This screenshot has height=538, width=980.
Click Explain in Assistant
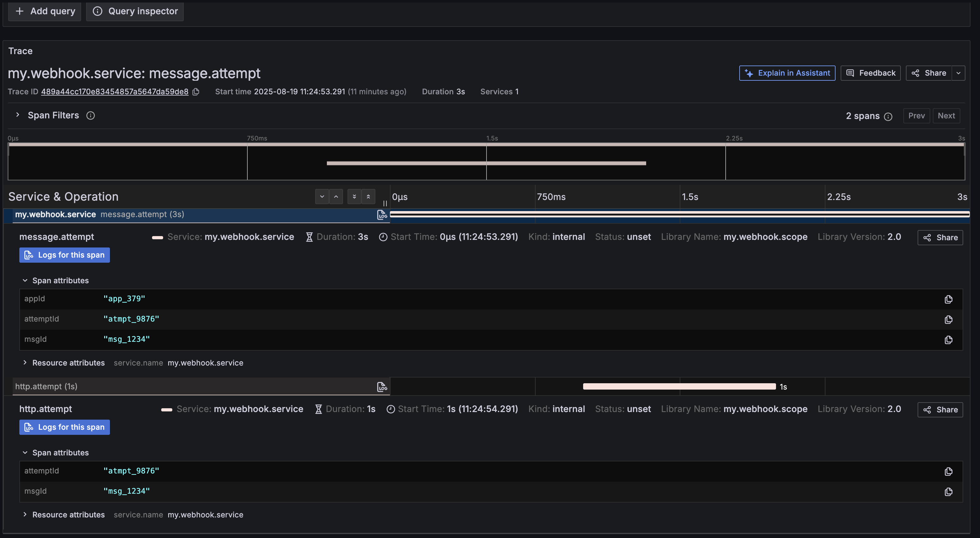(x=787, y=72)
